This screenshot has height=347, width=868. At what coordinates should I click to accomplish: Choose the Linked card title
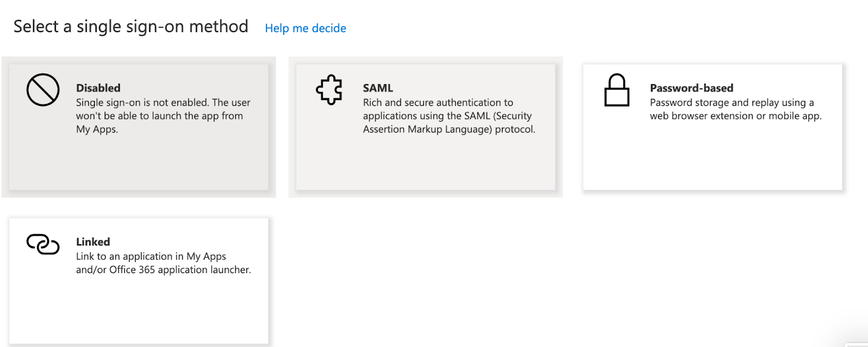pos(93,242)
